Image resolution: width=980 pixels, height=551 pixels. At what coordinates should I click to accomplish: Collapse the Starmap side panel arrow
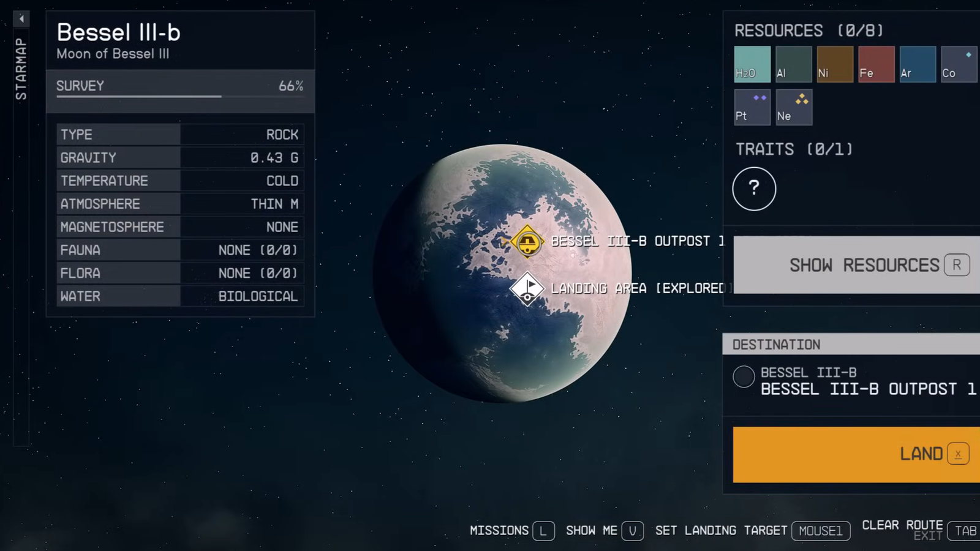click(x=21, y=19)
